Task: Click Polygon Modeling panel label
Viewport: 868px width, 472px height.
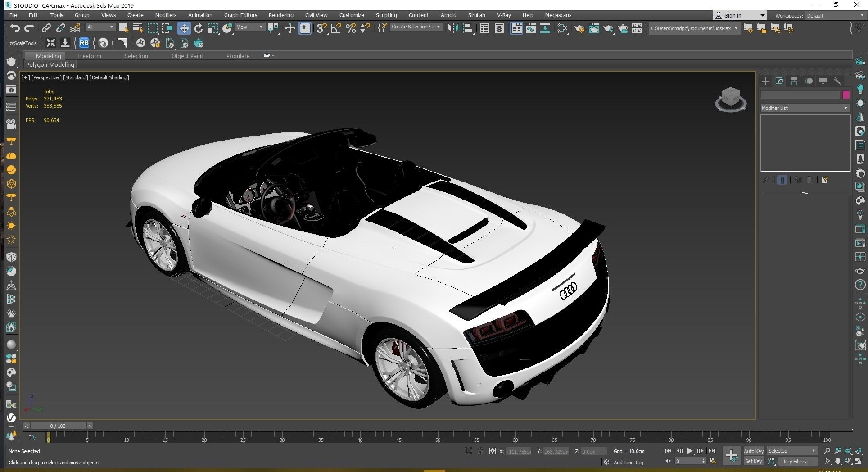Action: tap(50, 64)
